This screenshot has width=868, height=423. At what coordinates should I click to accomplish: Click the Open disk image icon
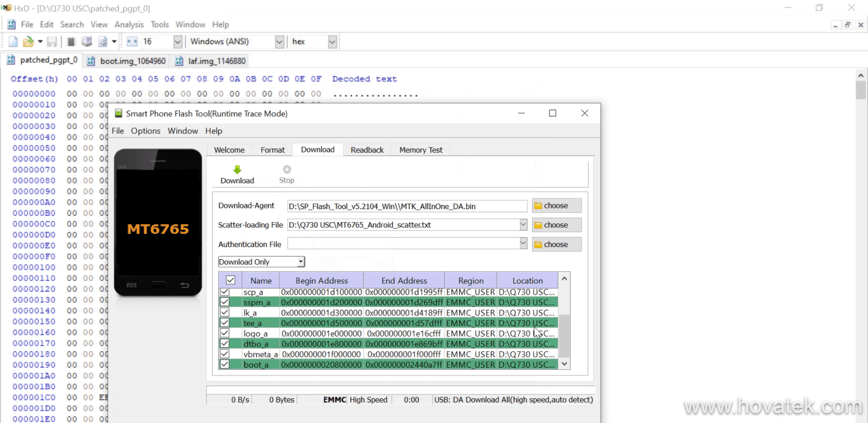[103, 42]
